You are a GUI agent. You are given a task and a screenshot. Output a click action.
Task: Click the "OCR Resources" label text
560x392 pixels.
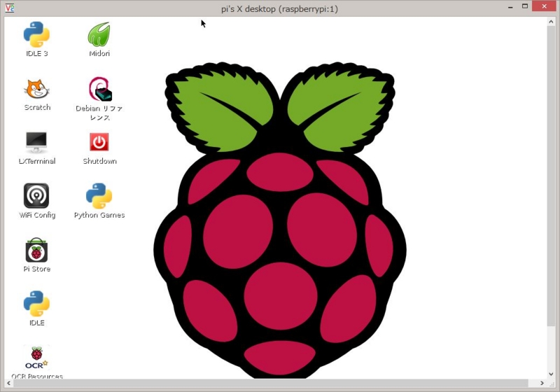tap(37, 376)
